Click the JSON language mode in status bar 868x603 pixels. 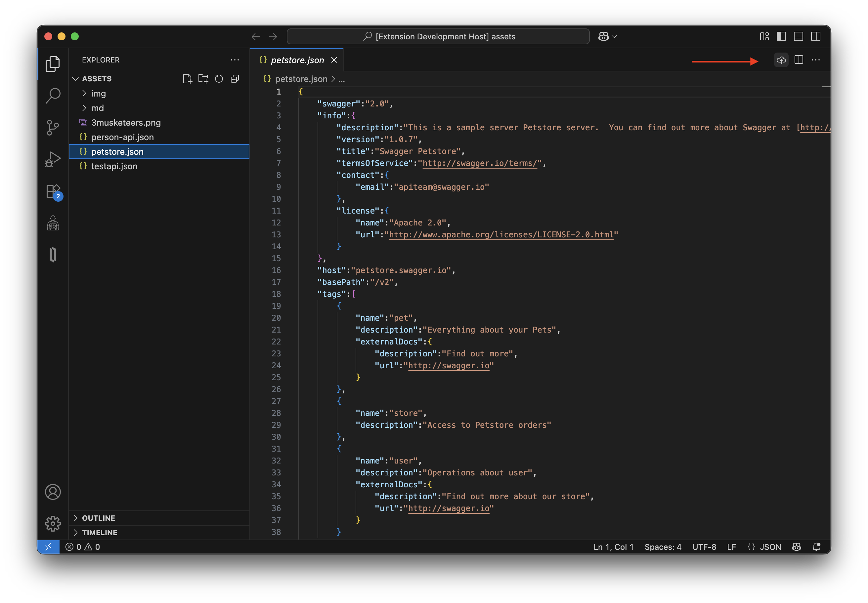tap(770, 547)
